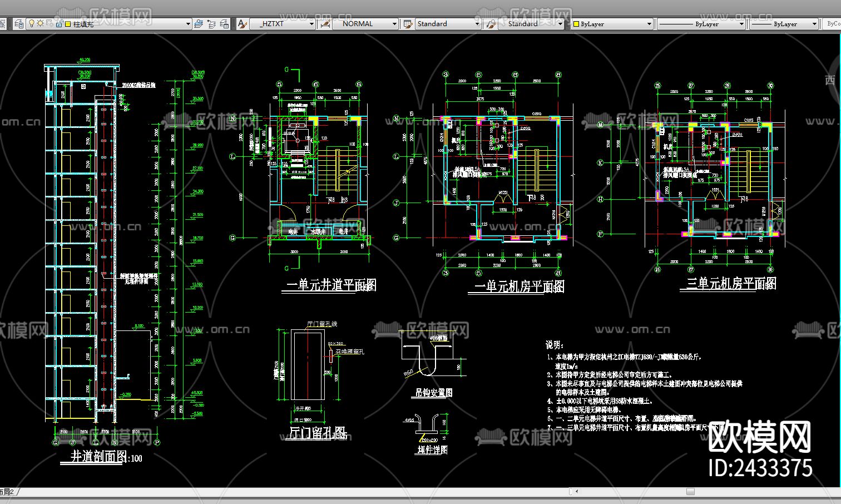
Task: Click the yellow layer color swatch
Action: coord(68,24)
